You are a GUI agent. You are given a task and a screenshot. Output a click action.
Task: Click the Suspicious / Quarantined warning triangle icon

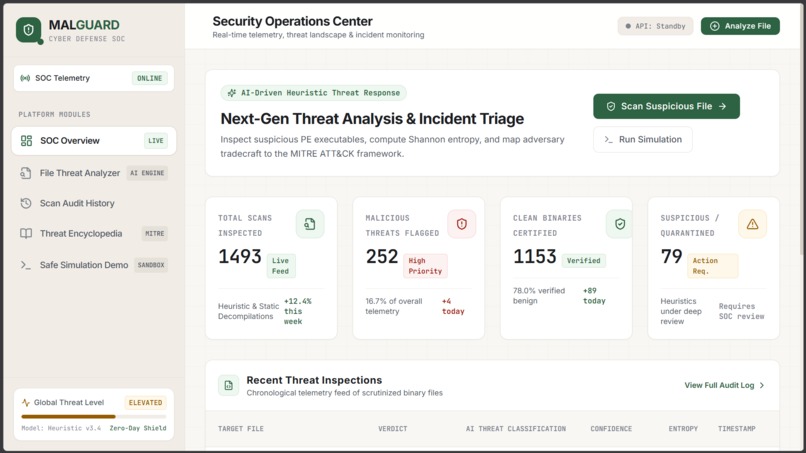click(752, 224)
